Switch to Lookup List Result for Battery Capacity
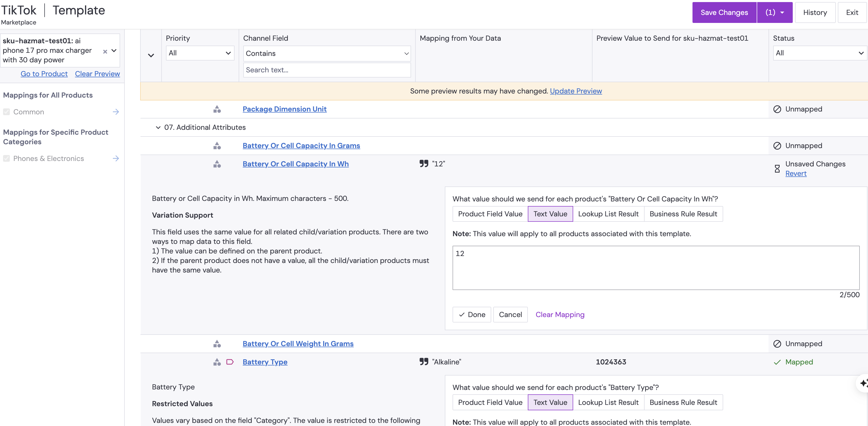 click(x=608, y=214)
